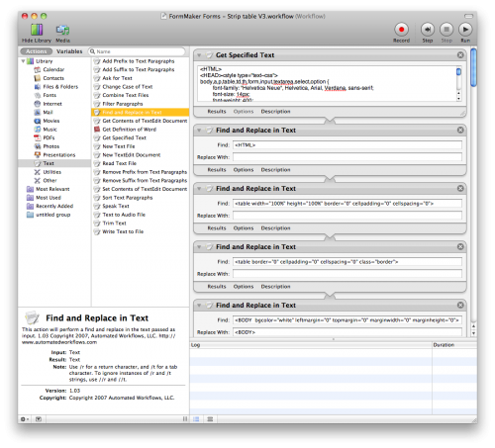Select the Files & Folders category

point(60,87)
